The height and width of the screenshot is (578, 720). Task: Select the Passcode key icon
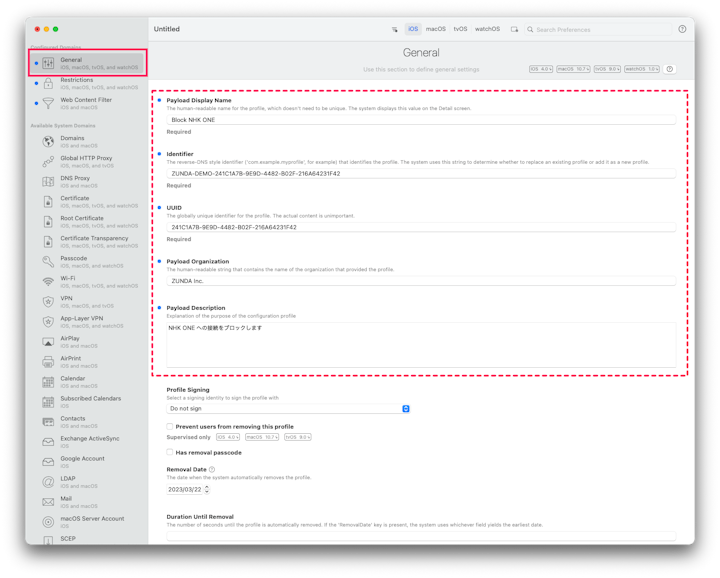(48, 262)
